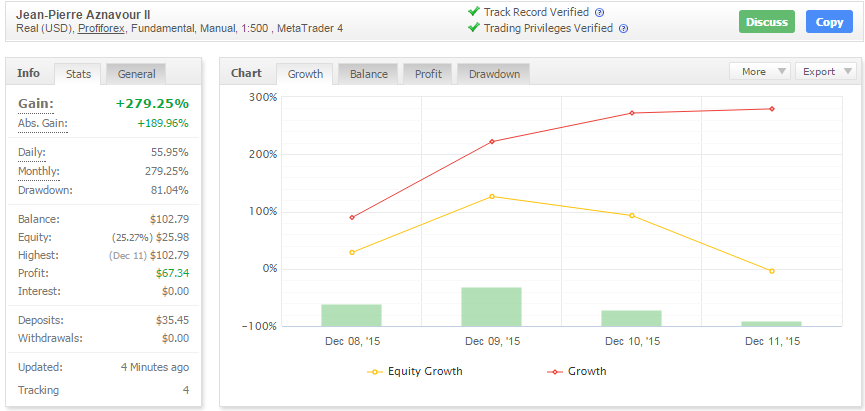Click the Dec 10 Growth data point
The width and height of the screenshot is (865, 411).
coord(632,113)
